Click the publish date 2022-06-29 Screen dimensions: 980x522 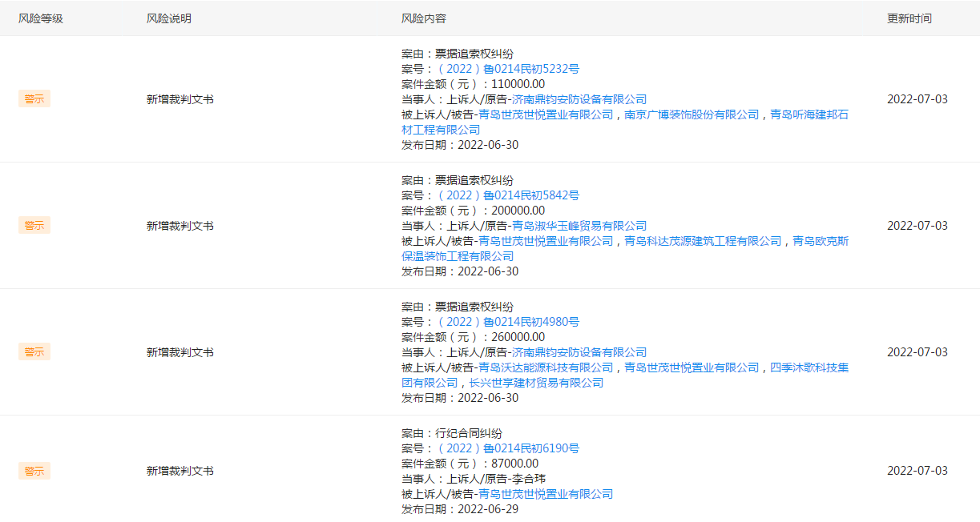[x=488, y=509]
